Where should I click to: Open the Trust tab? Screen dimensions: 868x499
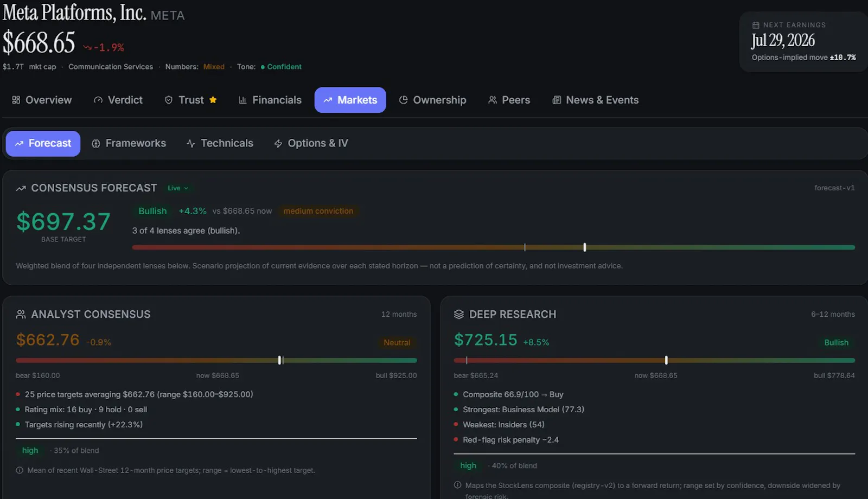pyautogui.click(x=190, y=100)
